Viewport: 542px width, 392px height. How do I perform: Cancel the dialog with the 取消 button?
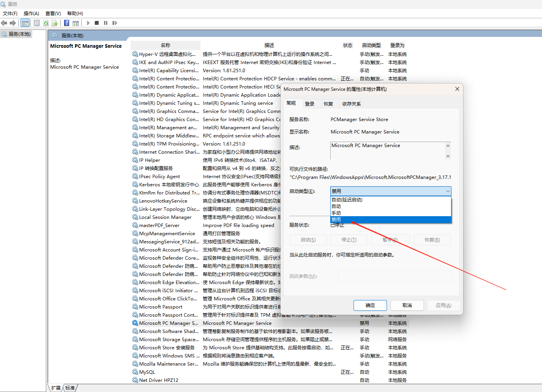tap(407, 305)
